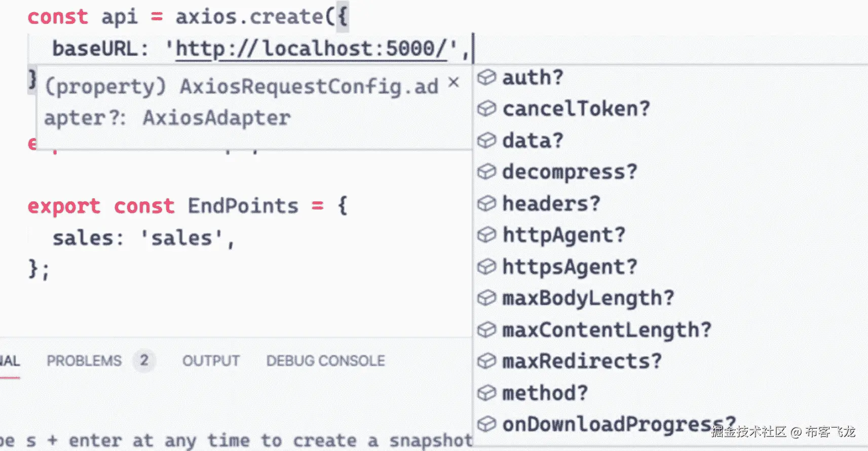
Task: Open the OUTPUT panel tab
Action: [211, 361]
